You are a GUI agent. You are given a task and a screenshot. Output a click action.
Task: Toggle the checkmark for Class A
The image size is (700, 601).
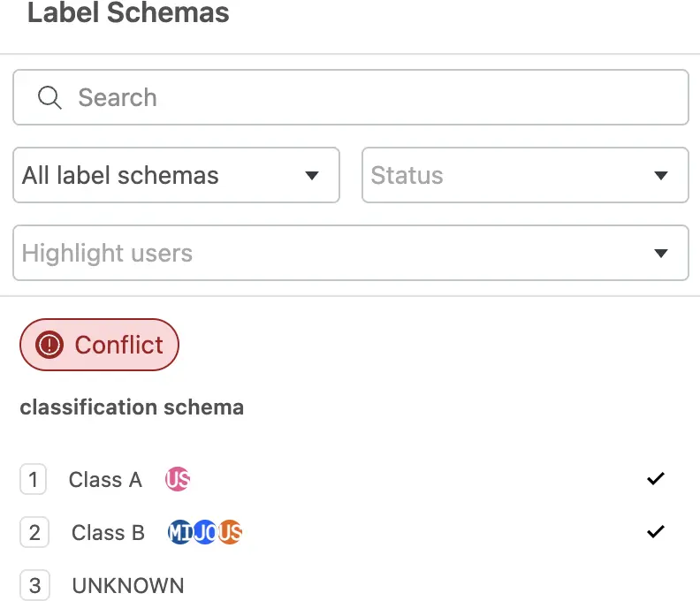[x=655, y=479]
